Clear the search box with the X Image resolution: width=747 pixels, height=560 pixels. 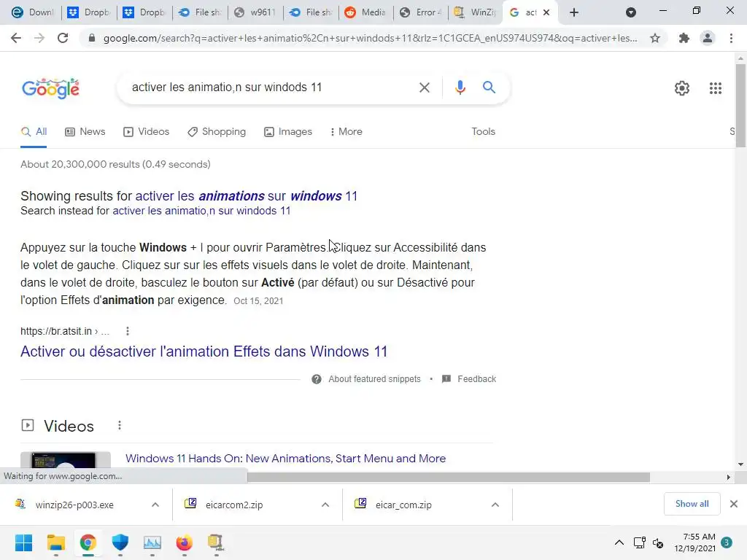tap(424, 87)
